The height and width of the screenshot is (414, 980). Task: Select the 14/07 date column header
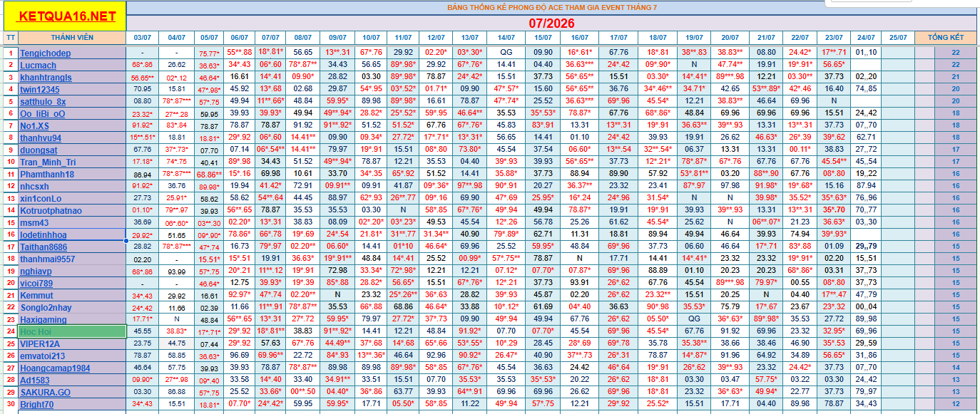coord(506,37)
